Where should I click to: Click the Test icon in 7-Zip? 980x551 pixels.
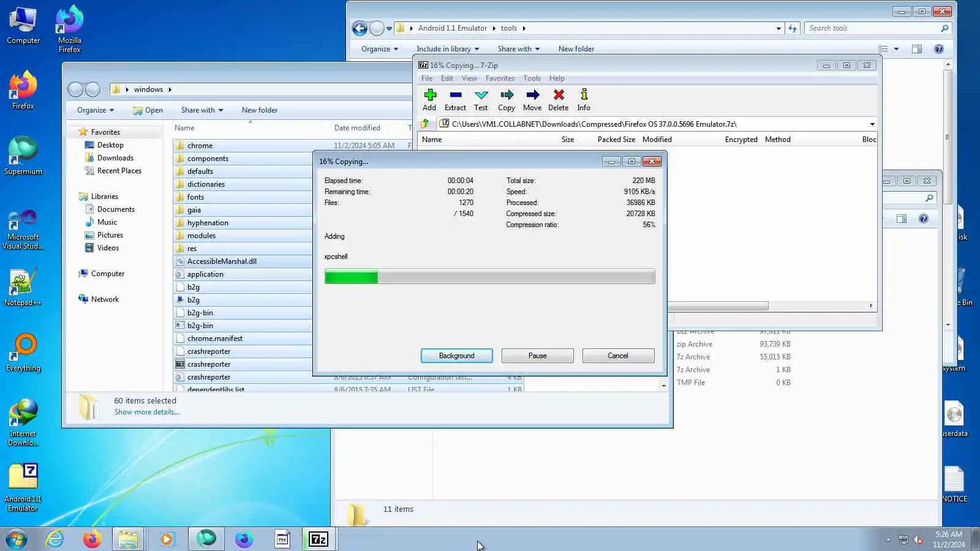coord(481,100)
